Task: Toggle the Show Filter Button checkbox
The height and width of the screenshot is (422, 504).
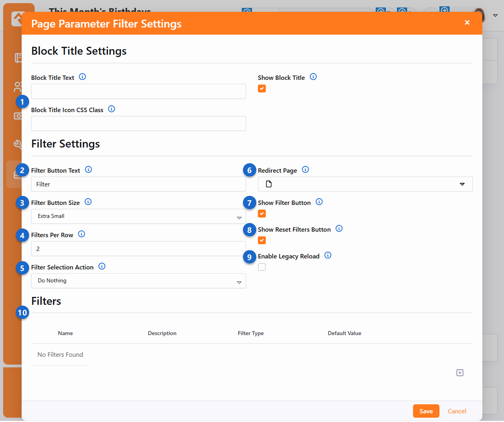Action: click(262, 214)
